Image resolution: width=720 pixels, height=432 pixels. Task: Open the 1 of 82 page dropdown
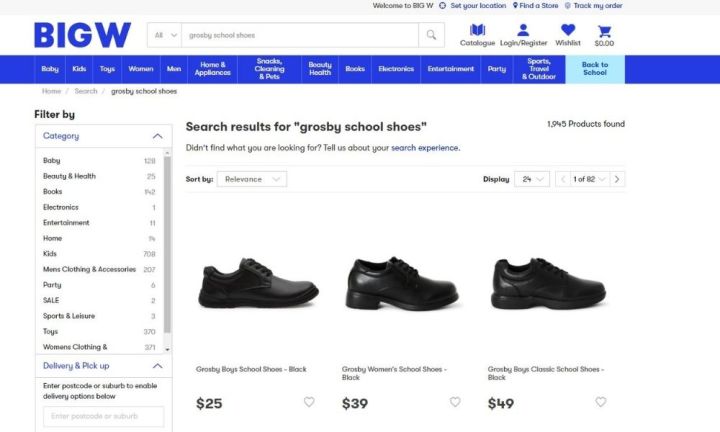(x=590, y=179)
